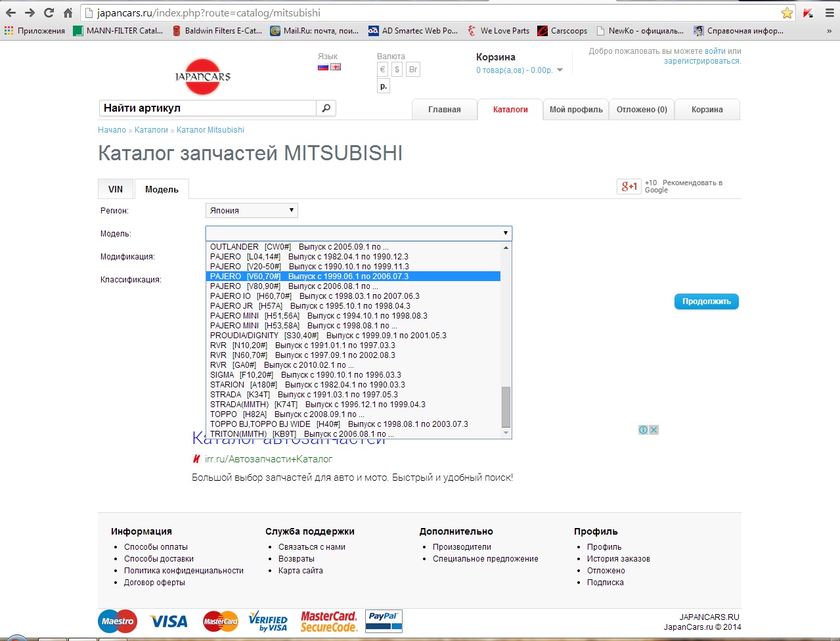Select the dollar currency icon
Viewport: 840px width, 641px height.
click(x=397, y=70)
